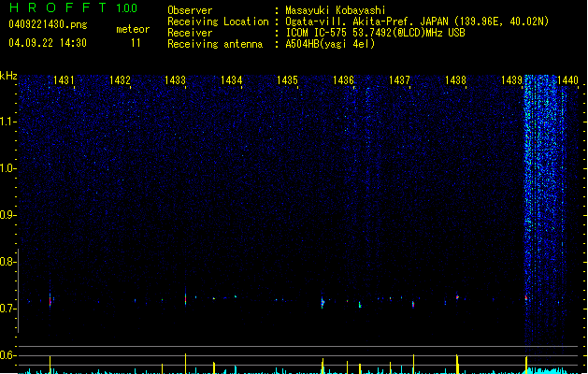Click time marker 1437
Viewport: 588px width, 374px height.
[x=399, y=80]
